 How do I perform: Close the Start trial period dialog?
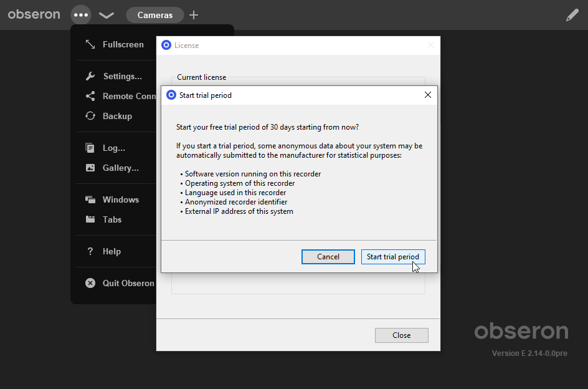click(428, 95)
